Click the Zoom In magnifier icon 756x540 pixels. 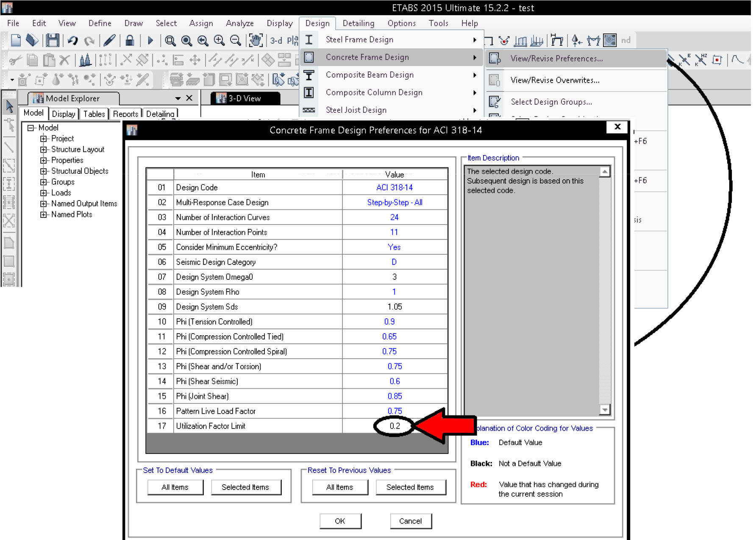click(219, 40)
